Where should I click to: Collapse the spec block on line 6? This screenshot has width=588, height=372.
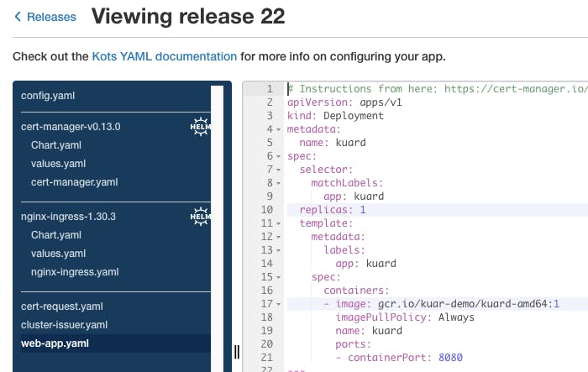click(279, 156)
